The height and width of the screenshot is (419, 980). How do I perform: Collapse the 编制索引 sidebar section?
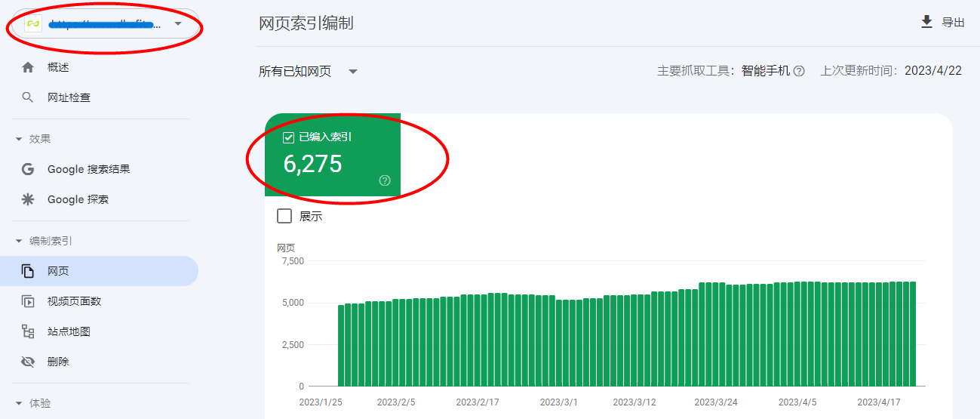[x=19, y=241]
